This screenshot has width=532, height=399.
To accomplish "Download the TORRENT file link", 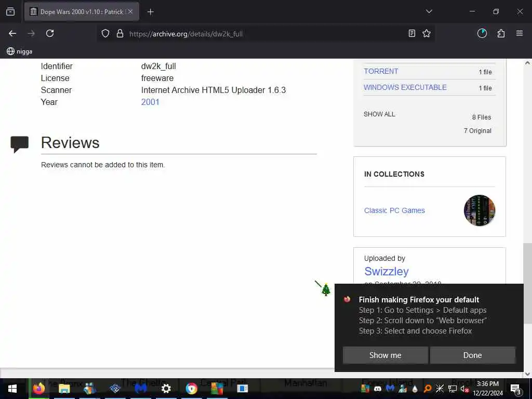I will tap(381, 71).
